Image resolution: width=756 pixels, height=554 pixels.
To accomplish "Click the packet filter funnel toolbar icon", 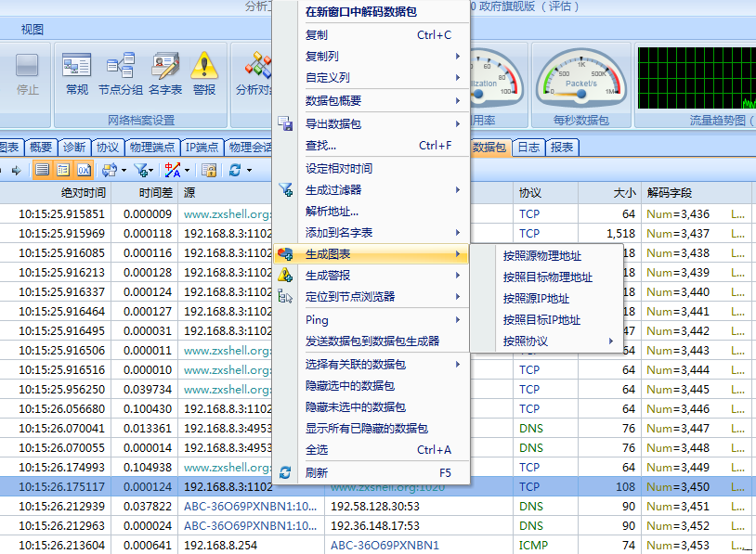I will 142,170.
